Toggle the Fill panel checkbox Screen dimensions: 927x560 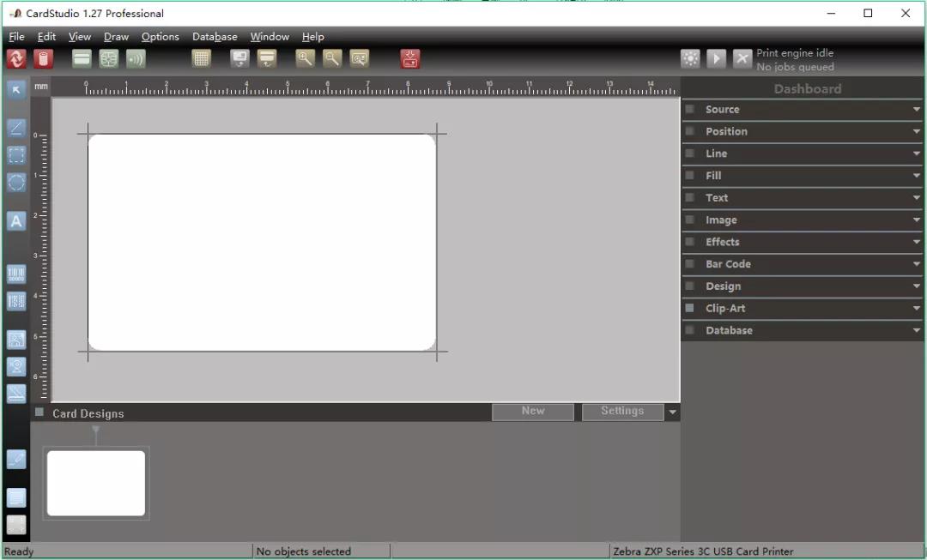[689, 175]
